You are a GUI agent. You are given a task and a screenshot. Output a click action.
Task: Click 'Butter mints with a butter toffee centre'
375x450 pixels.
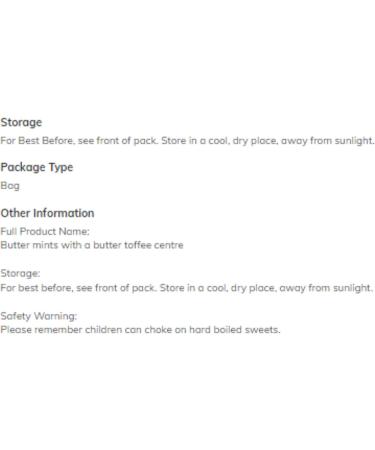point(92,245)
